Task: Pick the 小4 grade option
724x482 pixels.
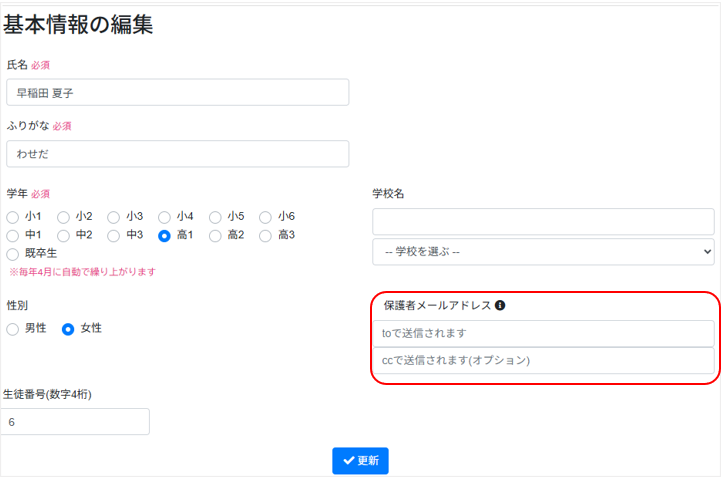Action: [164, 217]
